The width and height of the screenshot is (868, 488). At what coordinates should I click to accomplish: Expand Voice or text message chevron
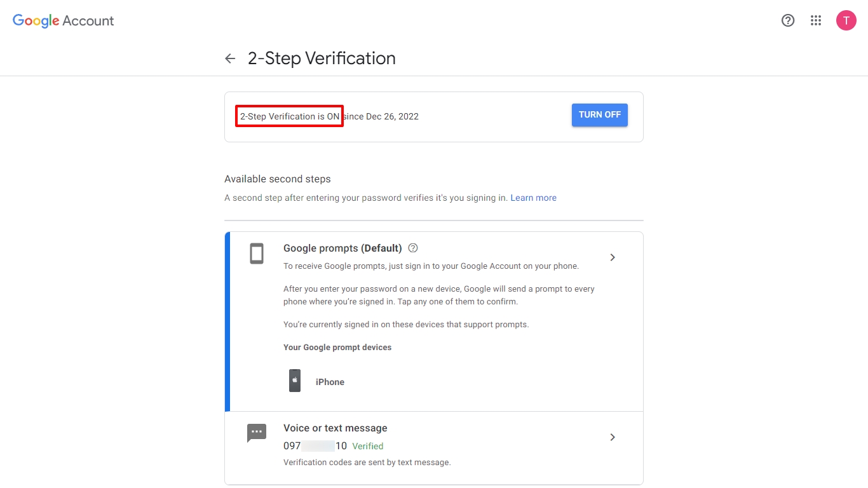point(613,437)
